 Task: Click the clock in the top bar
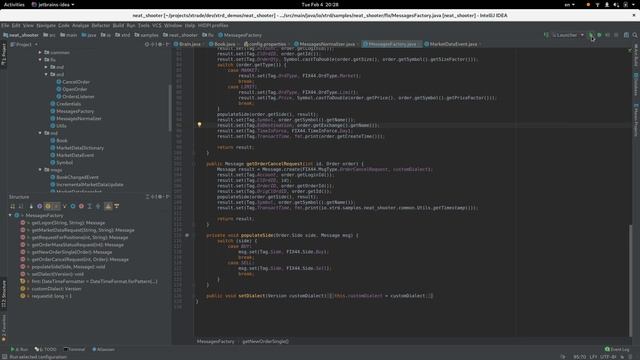coord(320,4)
